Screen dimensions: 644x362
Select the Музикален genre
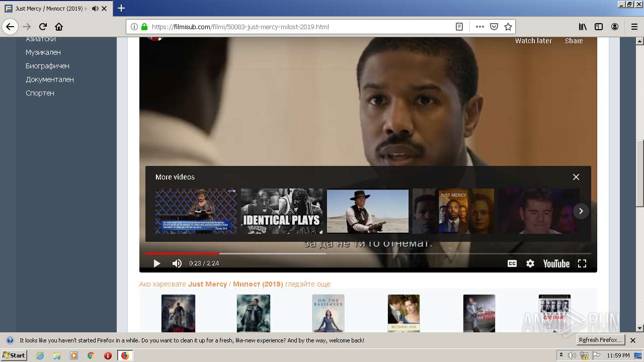[43, 52]
